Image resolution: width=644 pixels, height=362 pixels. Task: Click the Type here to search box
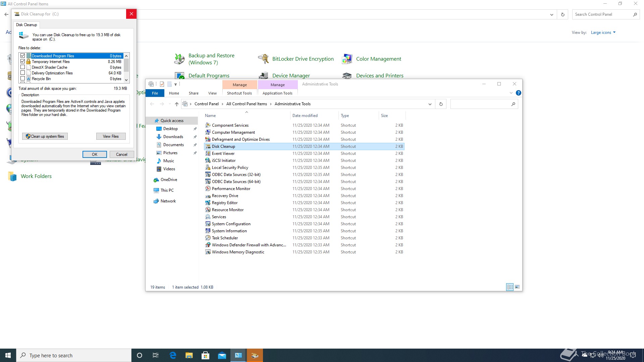tap(74, 355)
